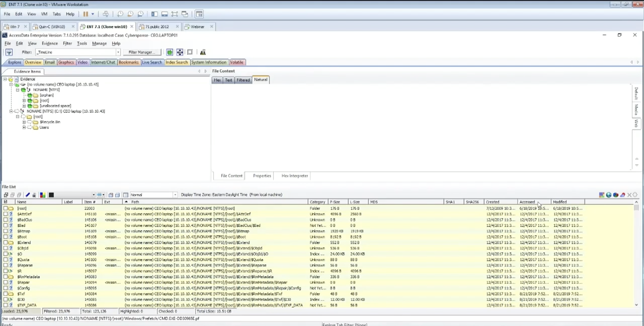This screenshot has height=326, width=644.
Task: Open the Tools menu
Action: (x=82, y=43)
